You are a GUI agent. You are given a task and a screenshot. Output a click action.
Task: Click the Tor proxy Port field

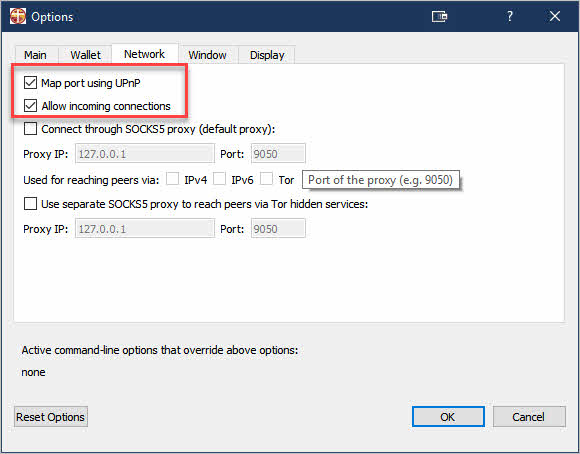(x=278, y=228)
